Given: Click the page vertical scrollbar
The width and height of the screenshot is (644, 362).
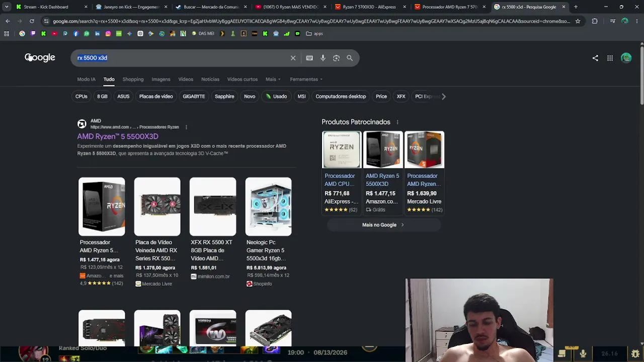Looking at the screenshot, I should pos(641,75).
